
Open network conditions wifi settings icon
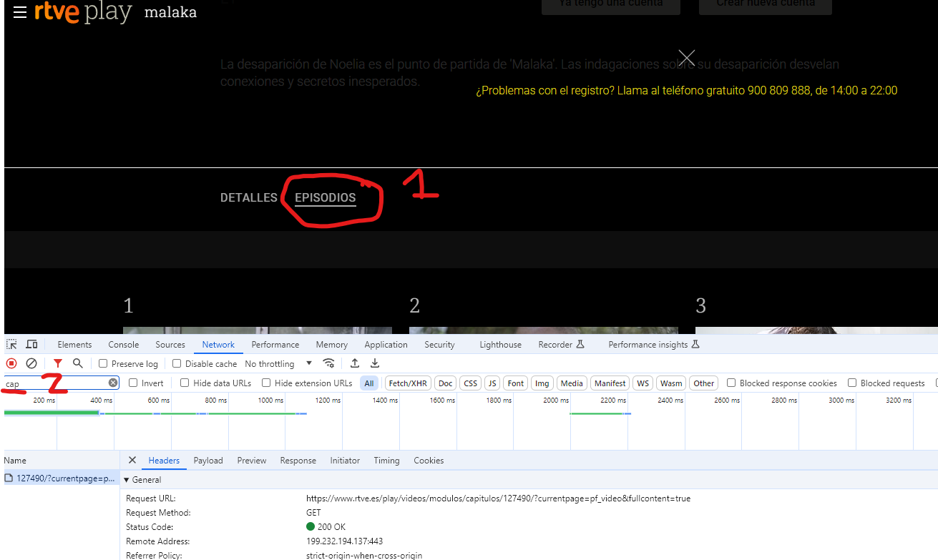click(328, 363)
